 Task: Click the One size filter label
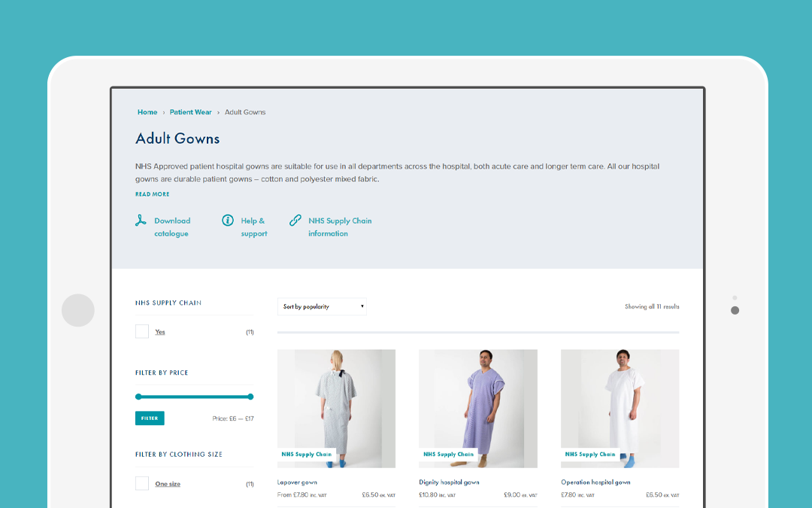[168, 484]
